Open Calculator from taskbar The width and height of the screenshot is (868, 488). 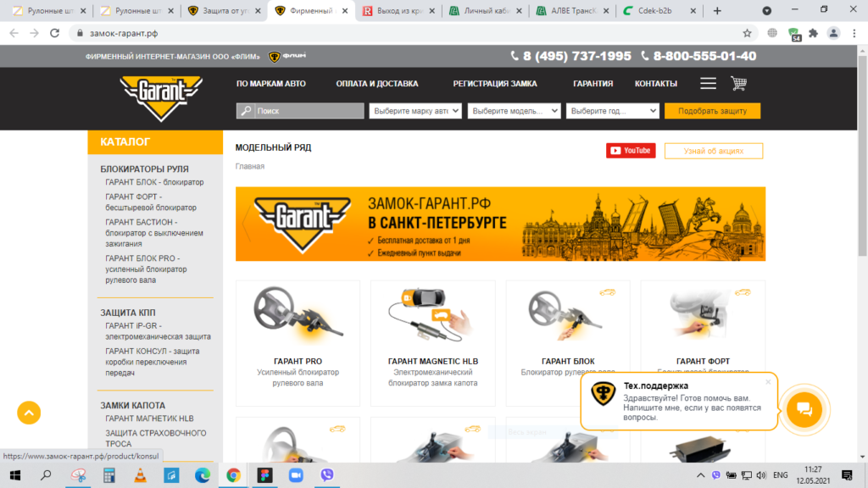point(109,475)
